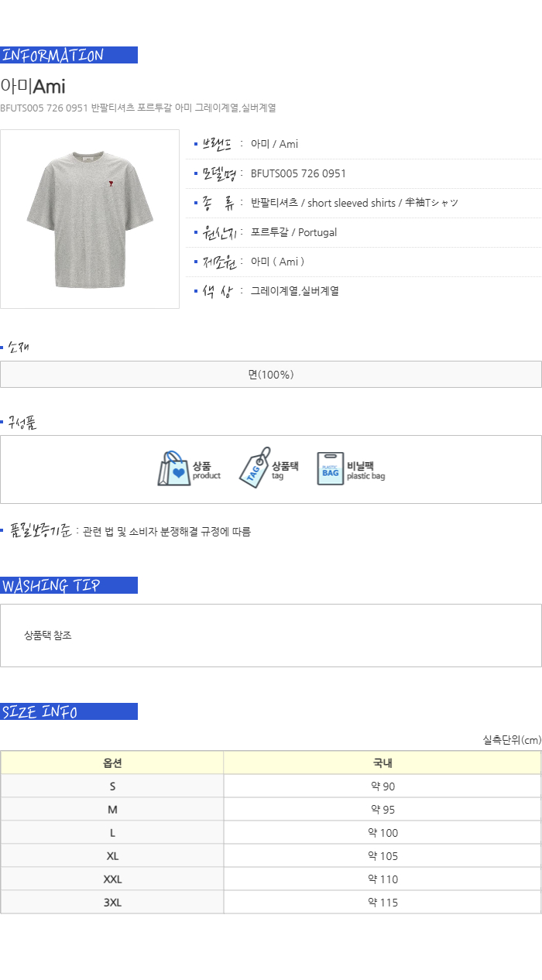This screenshot has width=542, height=980.
Task: Click the WASHING TIP section header
Action: (69, 585)
